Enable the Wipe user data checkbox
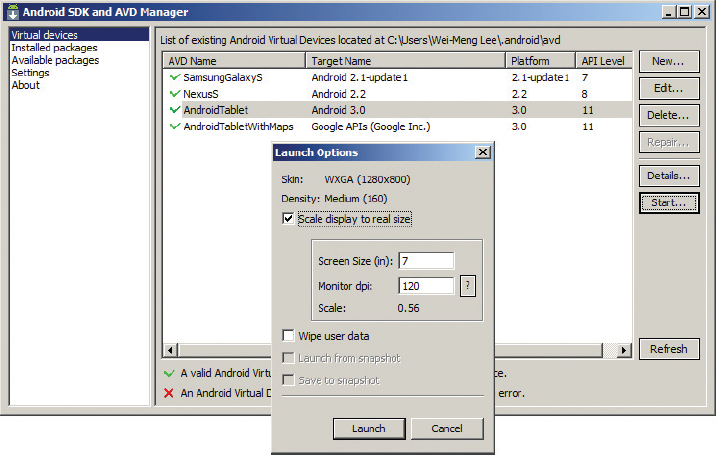716x455 pixels. point(288,336)
